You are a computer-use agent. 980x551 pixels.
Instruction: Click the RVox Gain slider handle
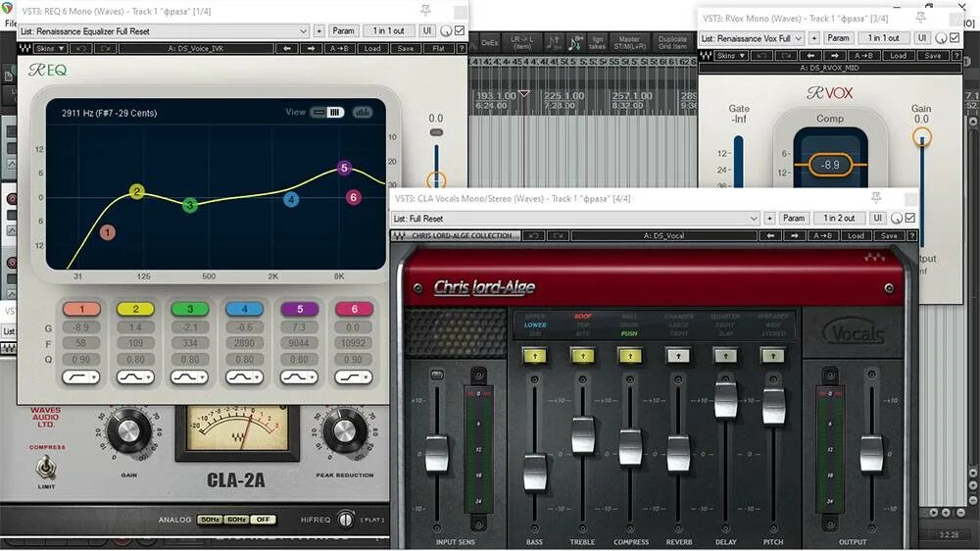922,137
